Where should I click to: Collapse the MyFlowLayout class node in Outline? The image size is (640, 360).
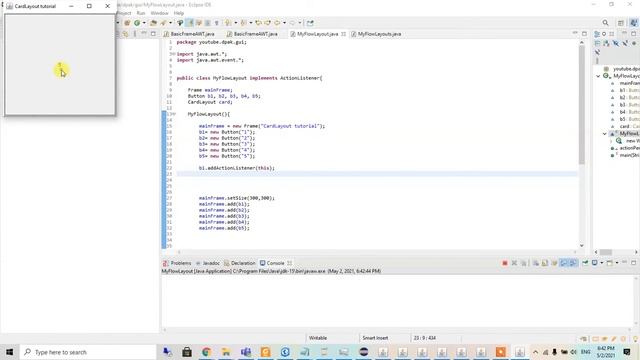click(x=598, y=76)
